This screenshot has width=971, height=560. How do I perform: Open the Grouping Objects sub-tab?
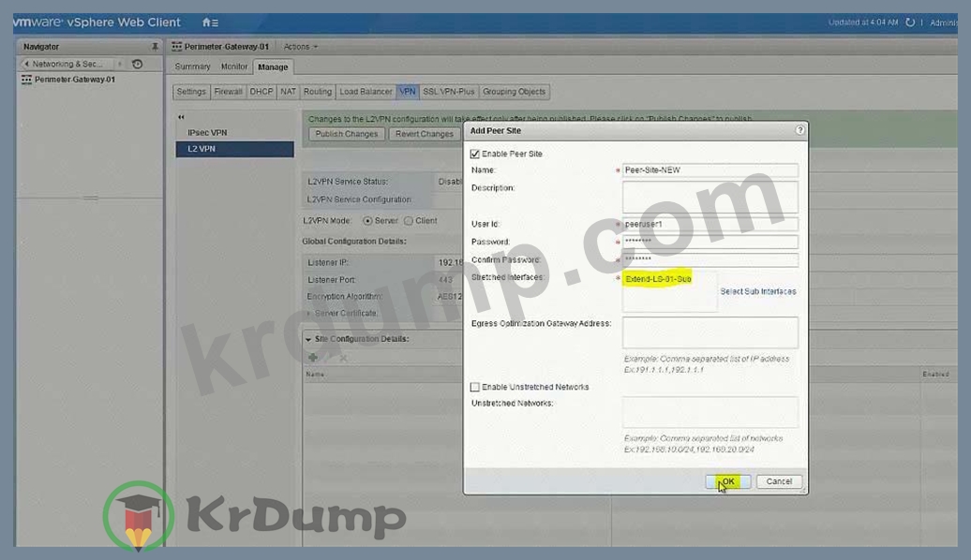click(x=514, y=92)
